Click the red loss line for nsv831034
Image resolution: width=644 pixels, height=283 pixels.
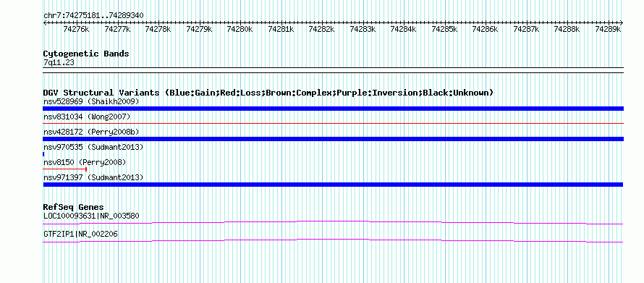click(333, 123)
